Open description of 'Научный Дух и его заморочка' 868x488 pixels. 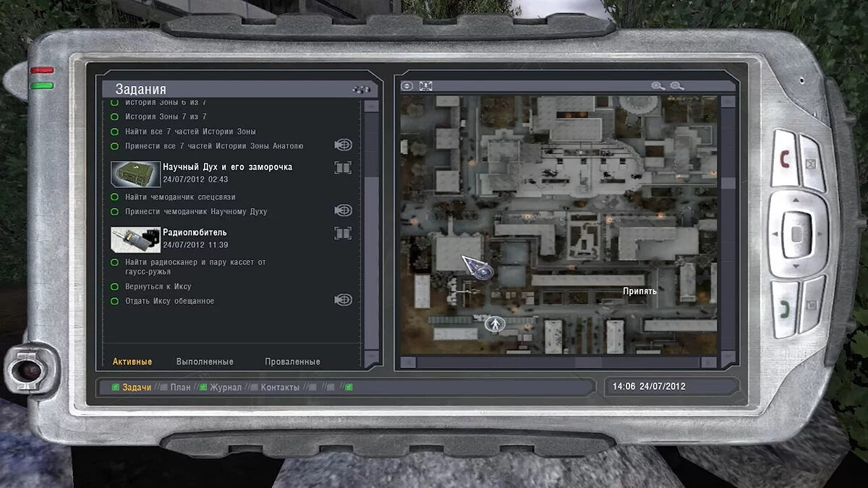tap(343, 168)
